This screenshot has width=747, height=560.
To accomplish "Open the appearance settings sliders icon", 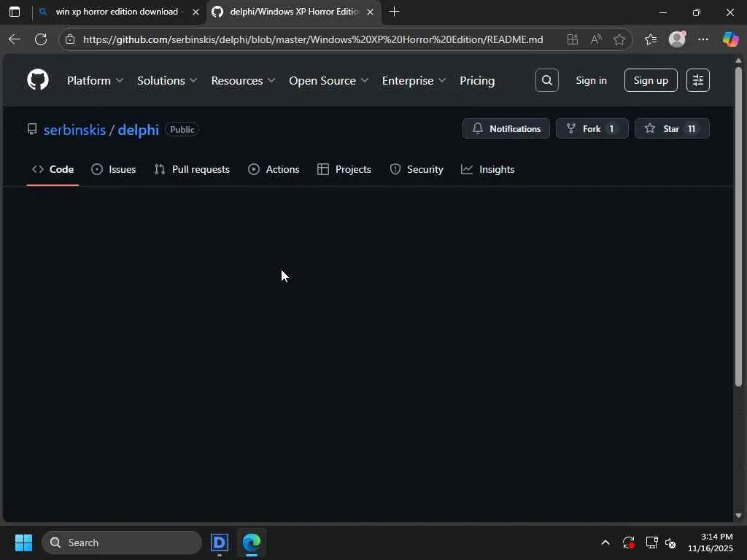I will pos(698,80).
